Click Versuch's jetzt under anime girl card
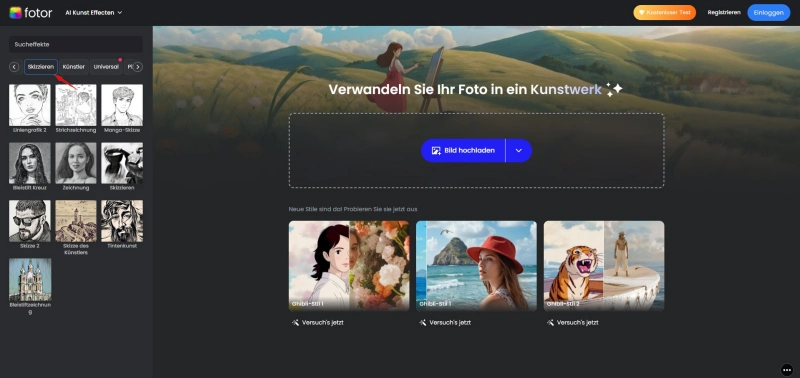The height and width of the screenshot is (378, 800). (x=317, y=323)
